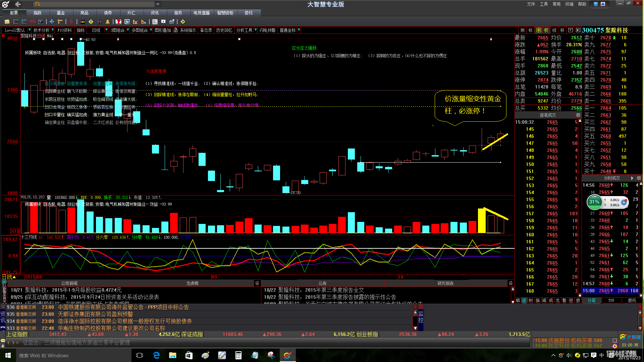
Task: Click the yellow diamond exclamation warning icon
Action: click(x=91, y=22)
